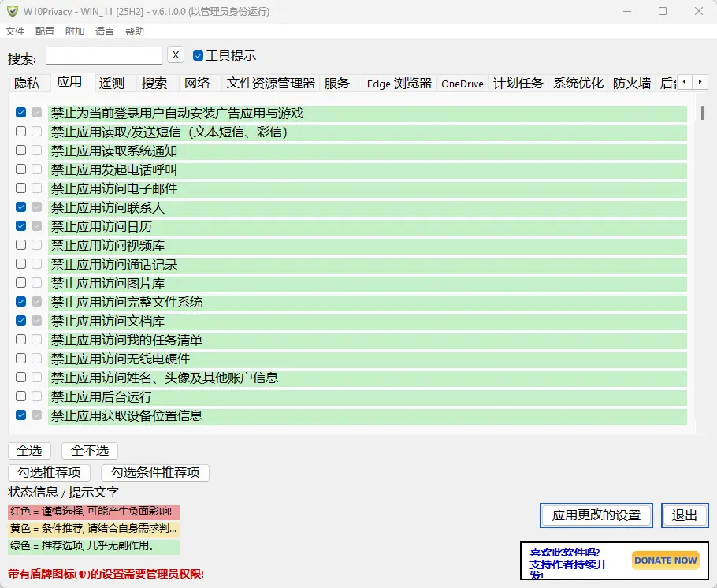Click the red admin rights notice text
The image size is (717, 588).
(106, 574)
